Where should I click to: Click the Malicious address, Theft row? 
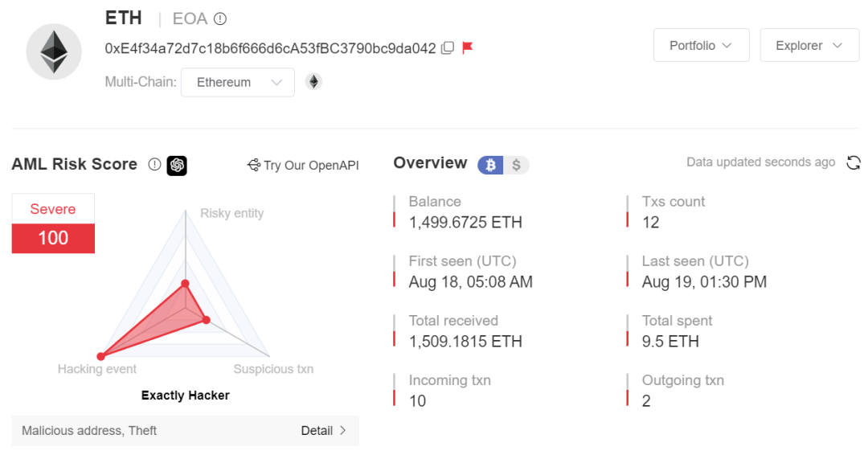point(186,431)
